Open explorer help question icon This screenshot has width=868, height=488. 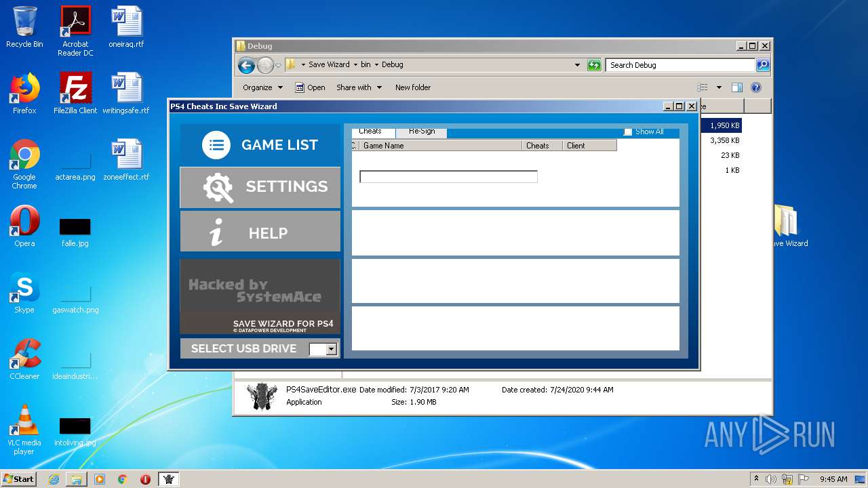pyautogui.click(x=756, y=87)
